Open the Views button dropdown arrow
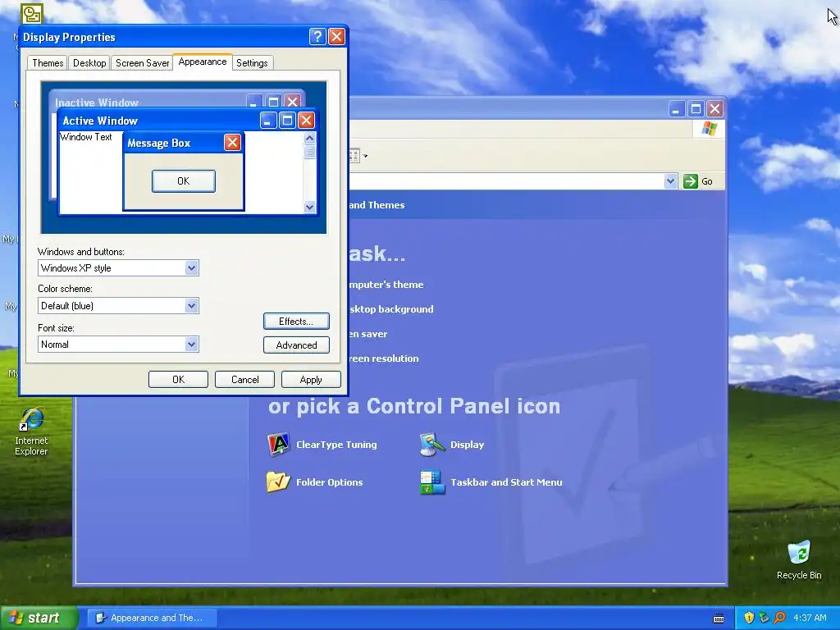This screenshot has width=840, height=630. tap(365, 157)
